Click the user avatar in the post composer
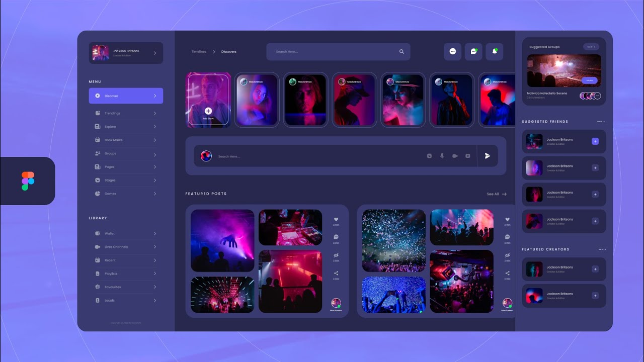The height and width of the screenshot is (362, 644). (206, 156)
